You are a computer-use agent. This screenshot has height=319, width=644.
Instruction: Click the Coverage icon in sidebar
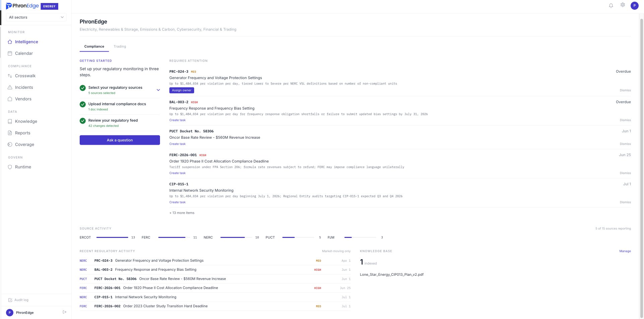pyautogui.click(x=10, y=144)
